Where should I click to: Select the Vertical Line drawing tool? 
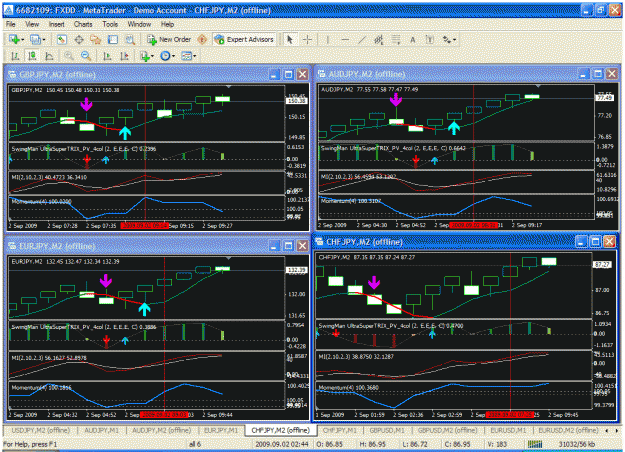328,39
